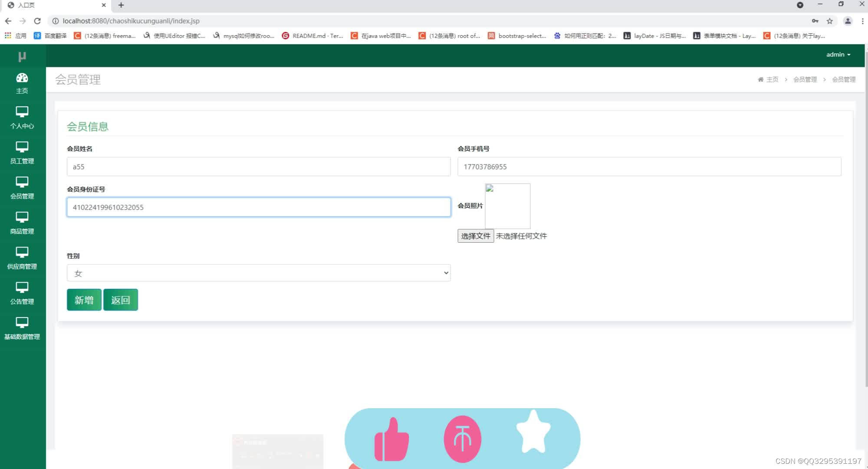Image resolution: width=868 pixels, height=469 pixels.
Task: Open mysql如何修改root bookmark
Action: pyautogui.click(x=243, y=36)
